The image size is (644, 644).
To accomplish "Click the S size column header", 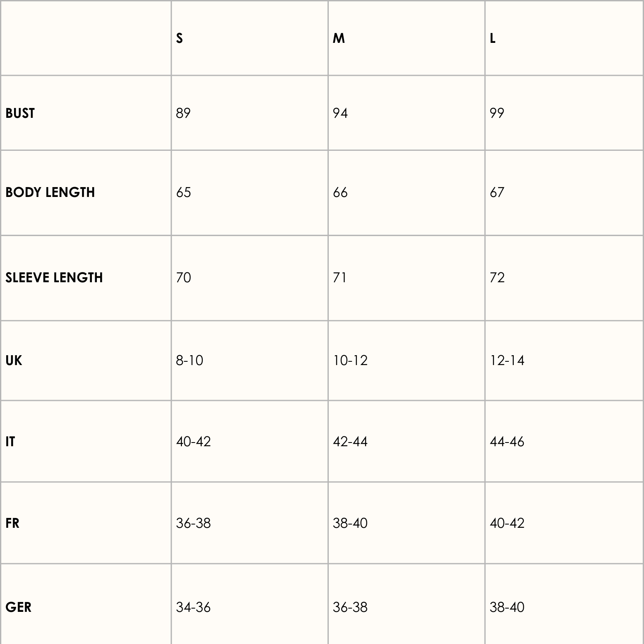I will [x=179, y=38].
